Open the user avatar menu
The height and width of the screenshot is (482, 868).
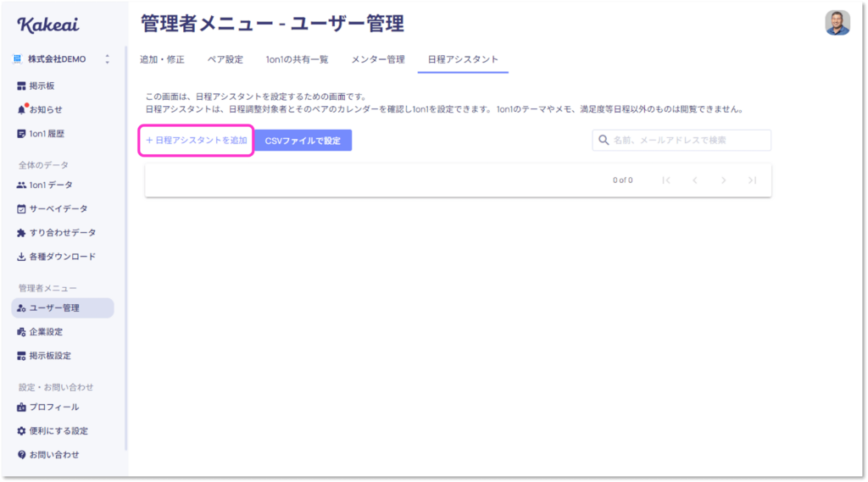pos(837,23)
